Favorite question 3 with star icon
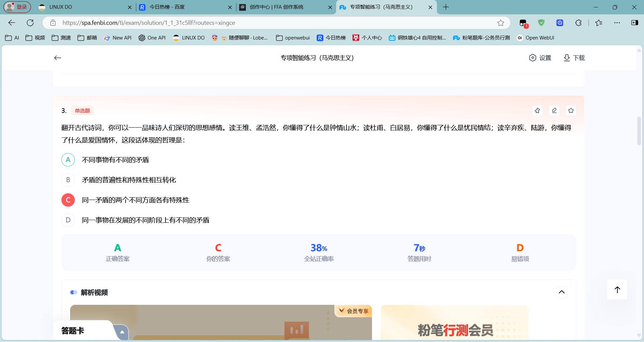This screenshot has height=342, width=644. pos(571,111)
